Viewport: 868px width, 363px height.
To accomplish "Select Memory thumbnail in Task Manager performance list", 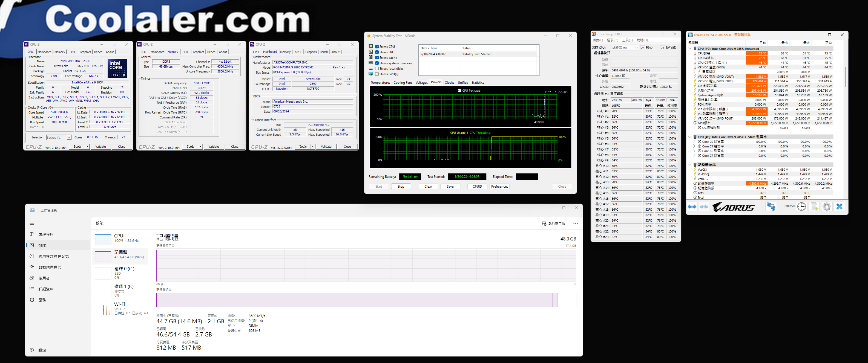I will coord(103,256).
